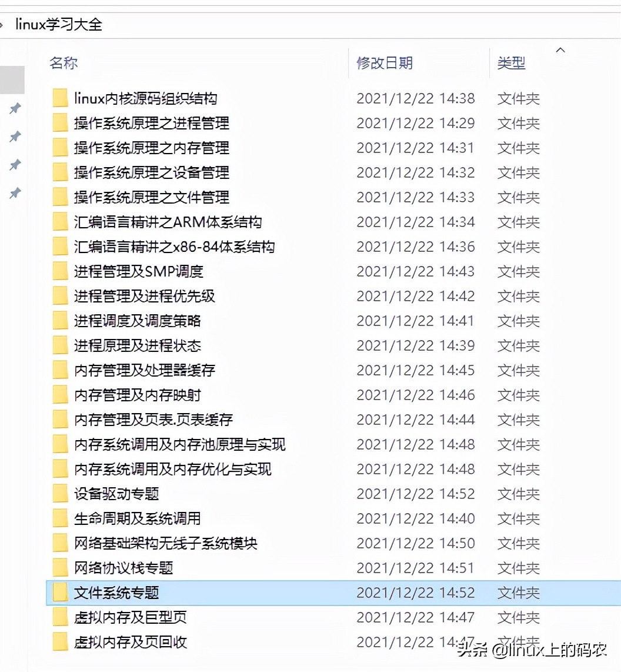Image resolution: width=621 pixels, height=672 pixels.
Task: Click the 类型 column header
Action: (511, 63)
